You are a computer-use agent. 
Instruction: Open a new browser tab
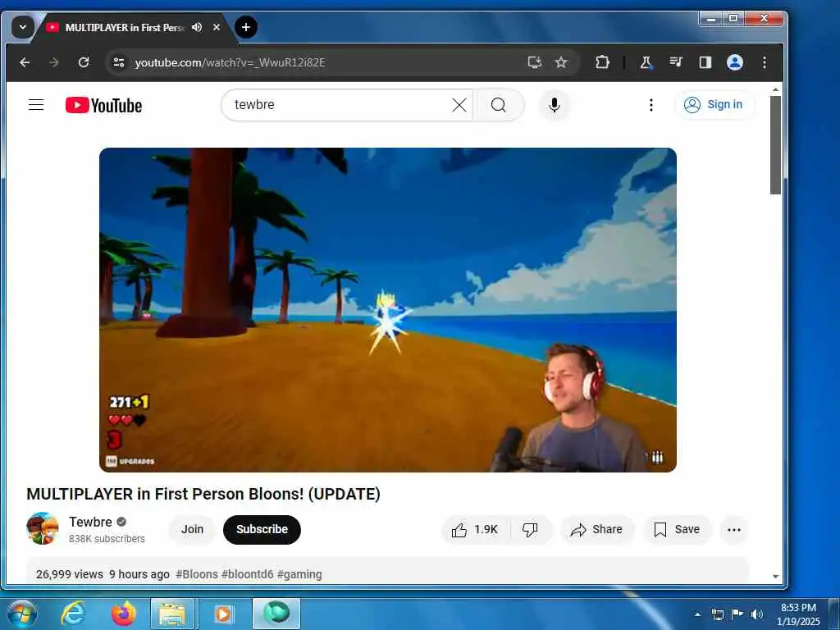pyautogui.click(x=246, y=27)
